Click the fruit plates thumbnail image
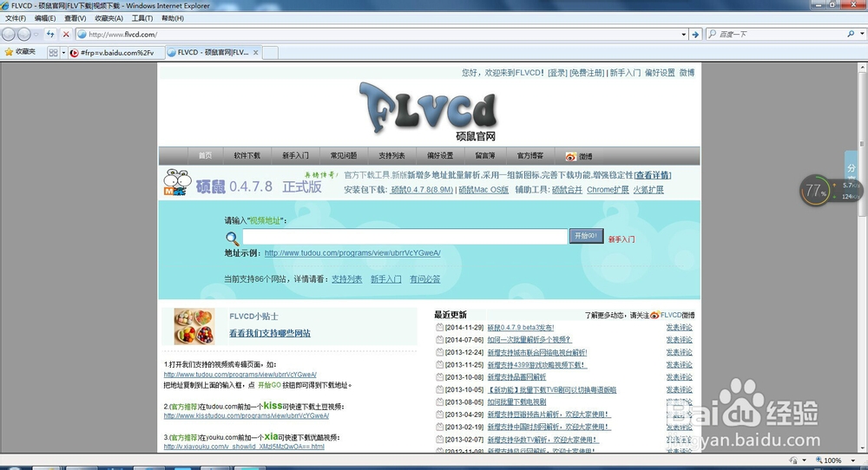This screenshot has width=868, height=470. click(x=194, y=327)
